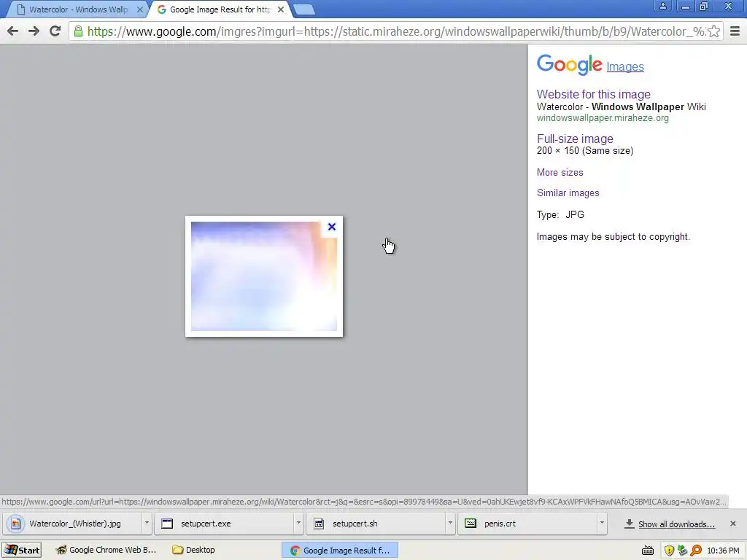Close the image preview with the blue X
Viewport: 747px width, 560px height.
(332, 227)
